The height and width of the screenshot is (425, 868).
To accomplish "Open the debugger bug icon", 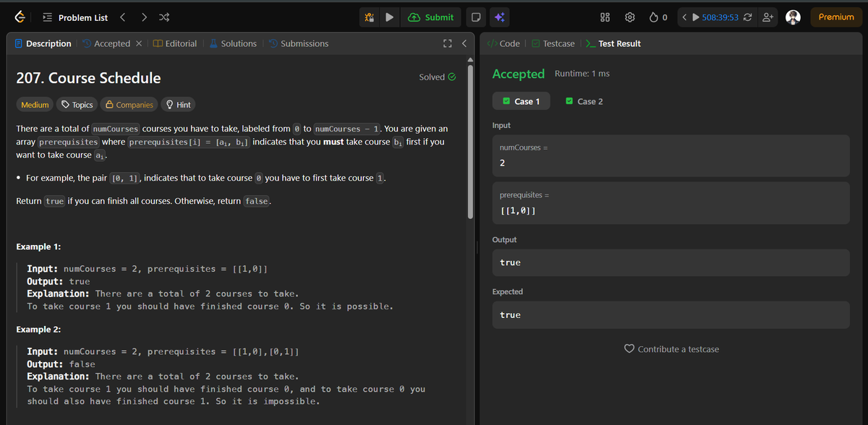I will pyautogui.click(x=370, y=17).
